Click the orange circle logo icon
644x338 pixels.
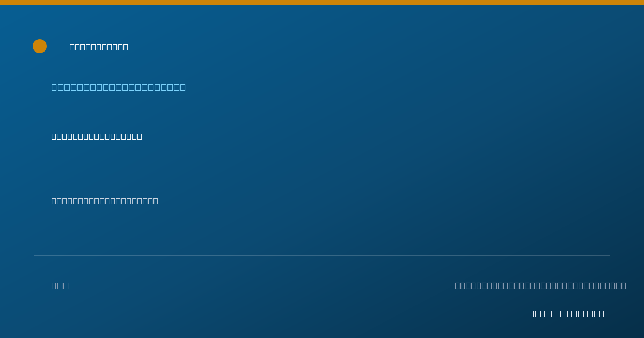[x=40, y=46]
